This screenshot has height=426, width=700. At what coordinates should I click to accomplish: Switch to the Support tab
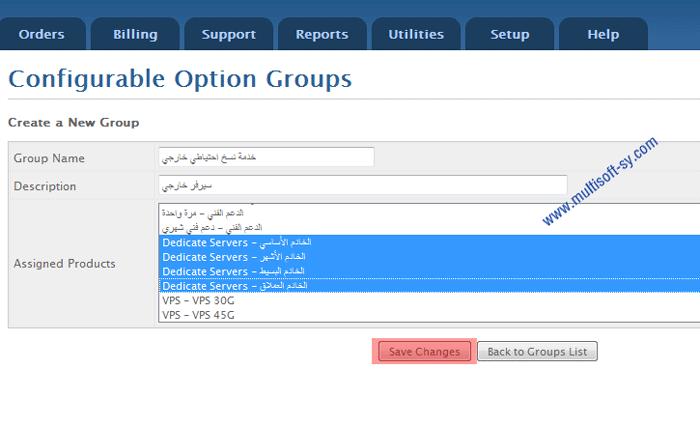click(229, 34)
